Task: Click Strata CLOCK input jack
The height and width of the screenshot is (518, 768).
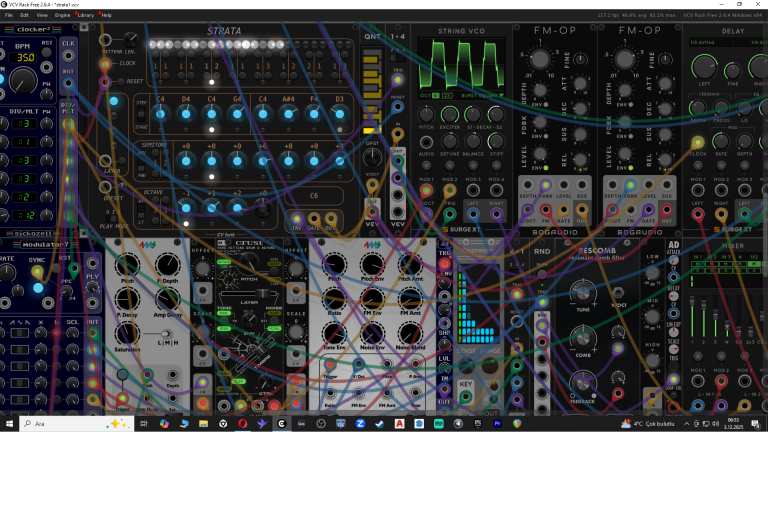Action: tap(105, 64)
